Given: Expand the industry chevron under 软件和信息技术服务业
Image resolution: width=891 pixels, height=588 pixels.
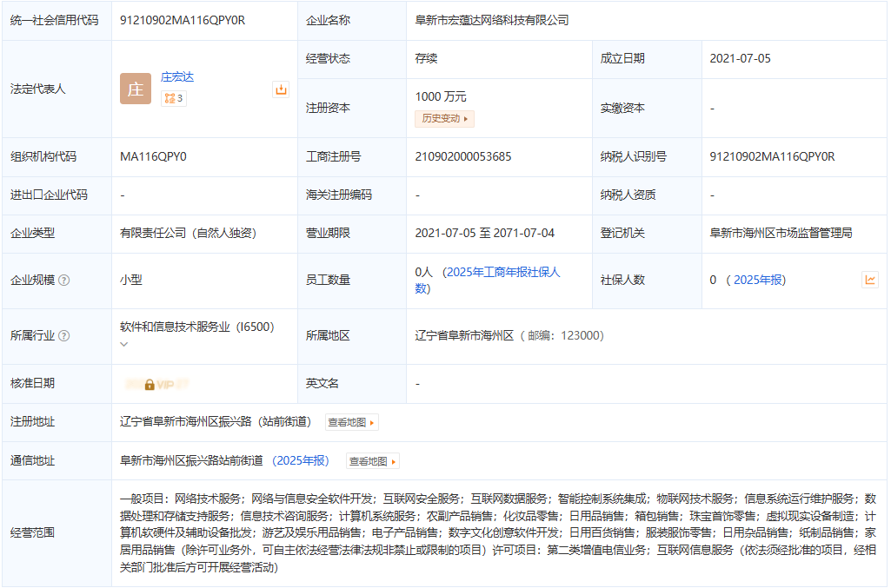Looking at the screenshot, I should [124, 344].
